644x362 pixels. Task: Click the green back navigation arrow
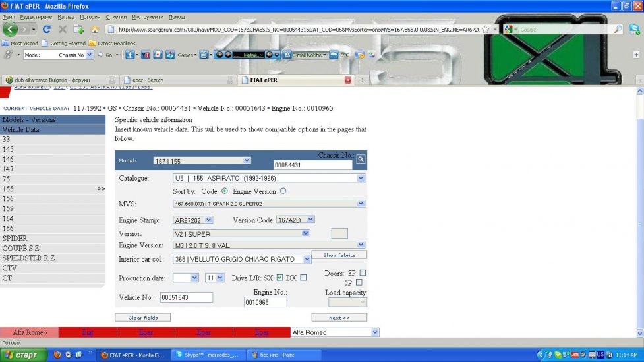click(x=11, y=29)
